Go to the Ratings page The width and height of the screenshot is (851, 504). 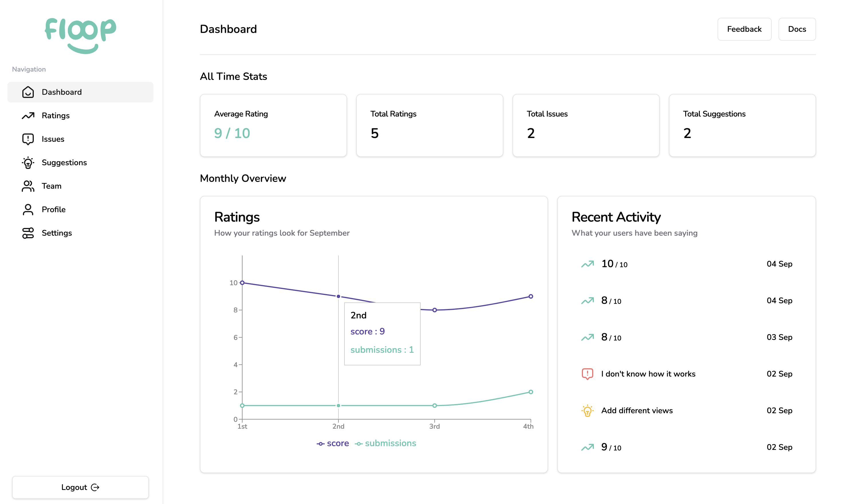click(80, 115)
